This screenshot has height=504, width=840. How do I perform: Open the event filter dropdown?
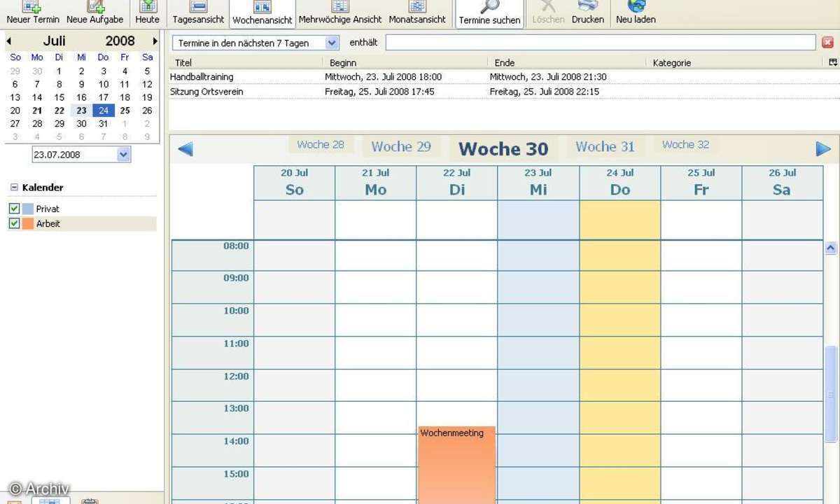click(x=332, y=43)
